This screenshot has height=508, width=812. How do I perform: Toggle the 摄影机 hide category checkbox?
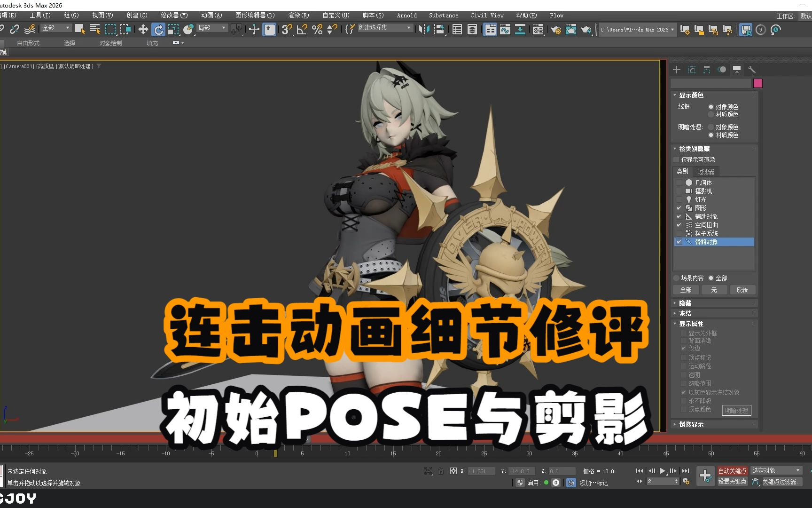(679, 191)
